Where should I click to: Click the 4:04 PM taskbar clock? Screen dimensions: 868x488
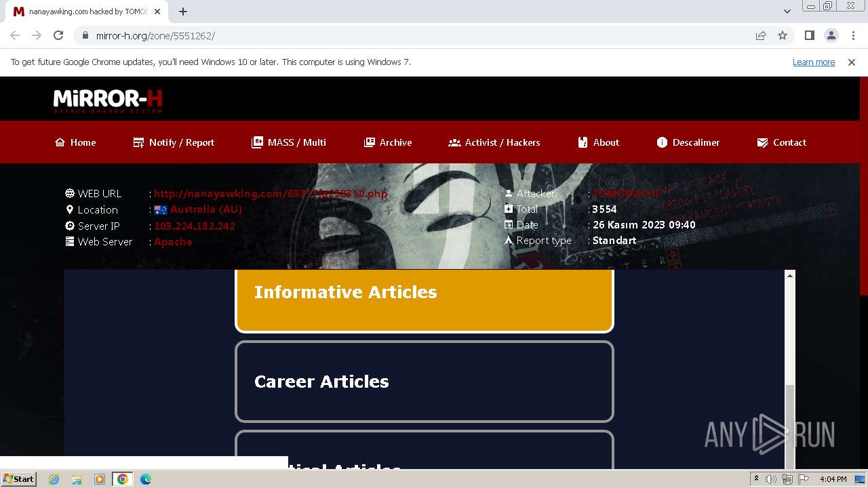(x=833, y=479)
